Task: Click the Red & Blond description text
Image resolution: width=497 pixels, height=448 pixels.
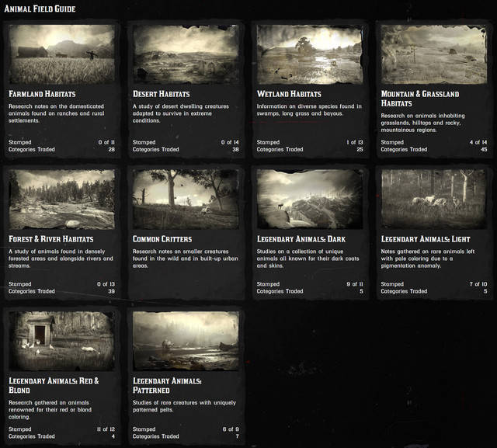Action: [x=50, y=410]
